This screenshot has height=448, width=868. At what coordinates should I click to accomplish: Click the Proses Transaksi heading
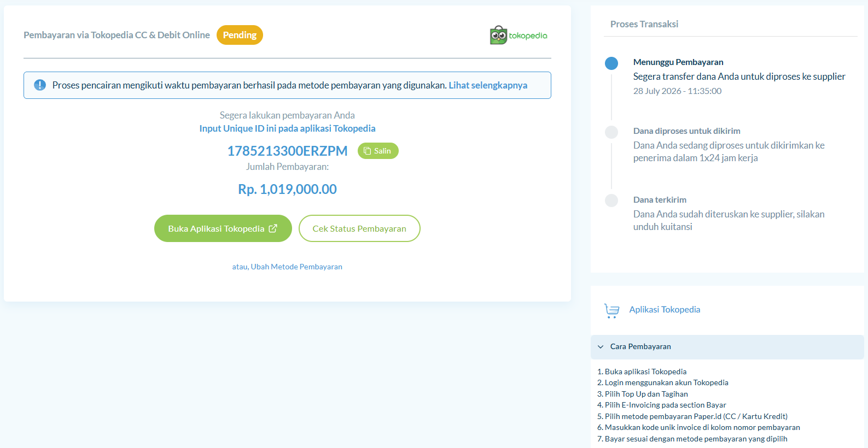click(644, 24)
